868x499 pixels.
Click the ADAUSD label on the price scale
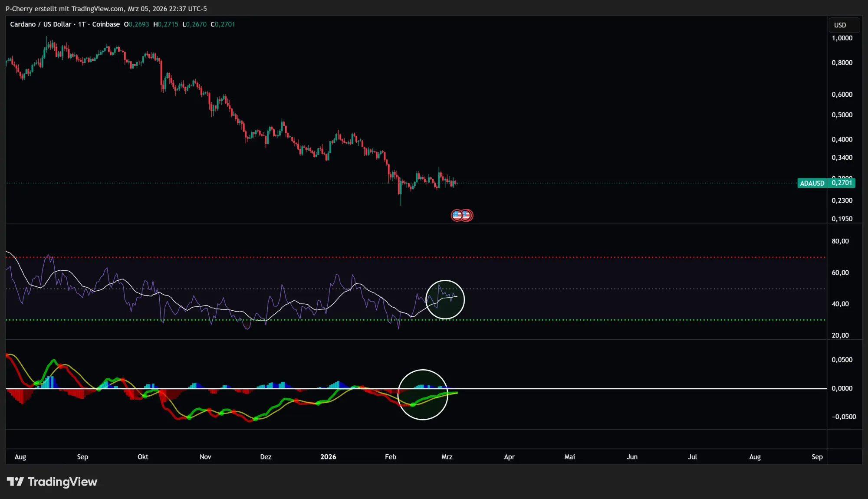(x=812, y=183)
